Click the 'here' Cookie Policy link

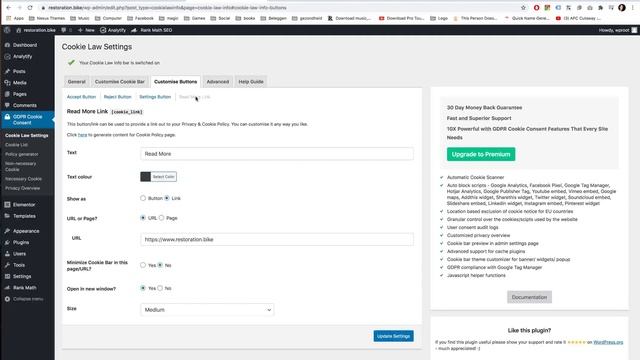coord(82,135)
